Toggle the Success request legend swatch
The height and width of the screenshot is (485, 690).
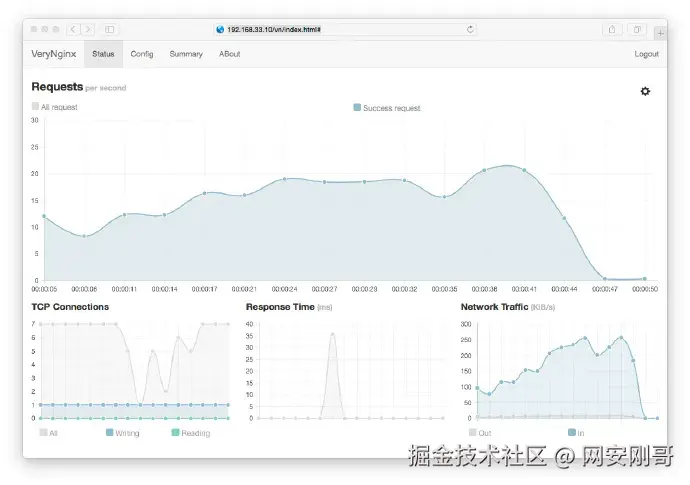[x=357, y=107]
